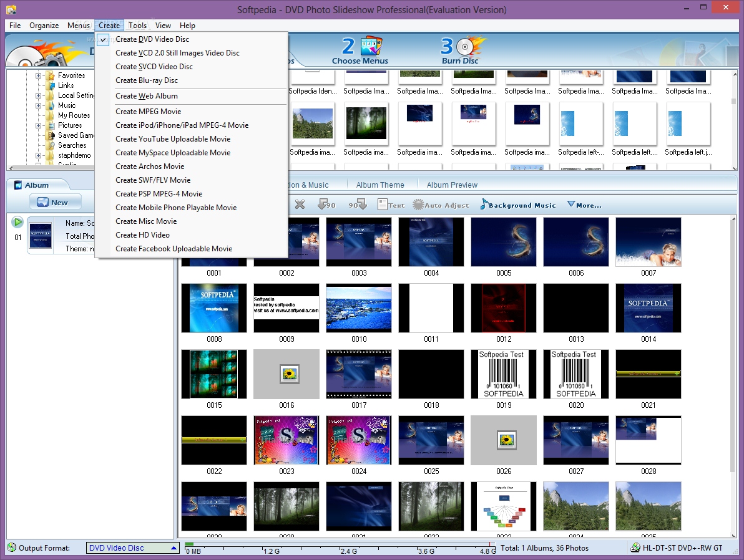This screenshot has width=744, height=560.
Task: Rotate photo left 90 degrees
Action: [326, 205]
